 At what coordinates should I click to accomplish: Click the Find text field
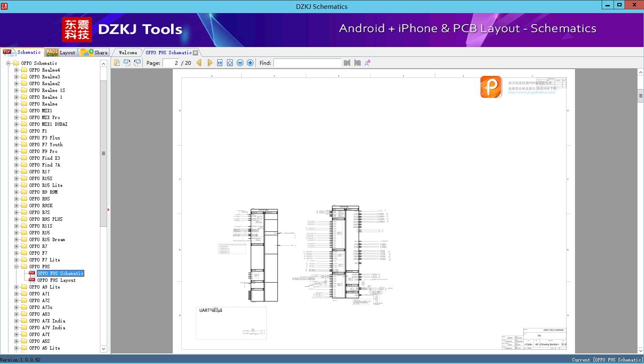(x=307, y=63)
